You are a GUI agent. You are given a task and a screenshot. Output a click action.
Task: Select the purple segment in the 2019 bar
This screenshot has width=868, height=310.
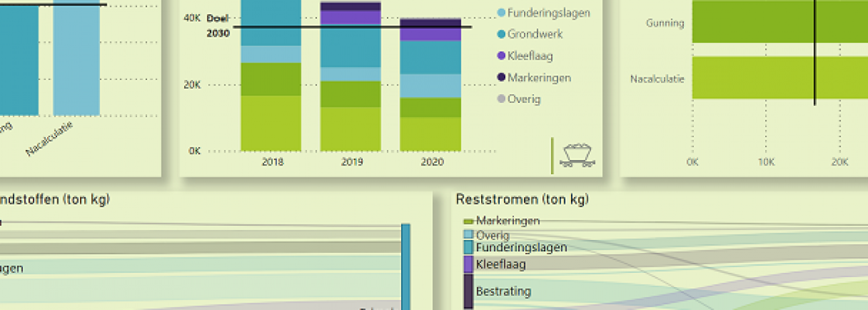[350, 17]
